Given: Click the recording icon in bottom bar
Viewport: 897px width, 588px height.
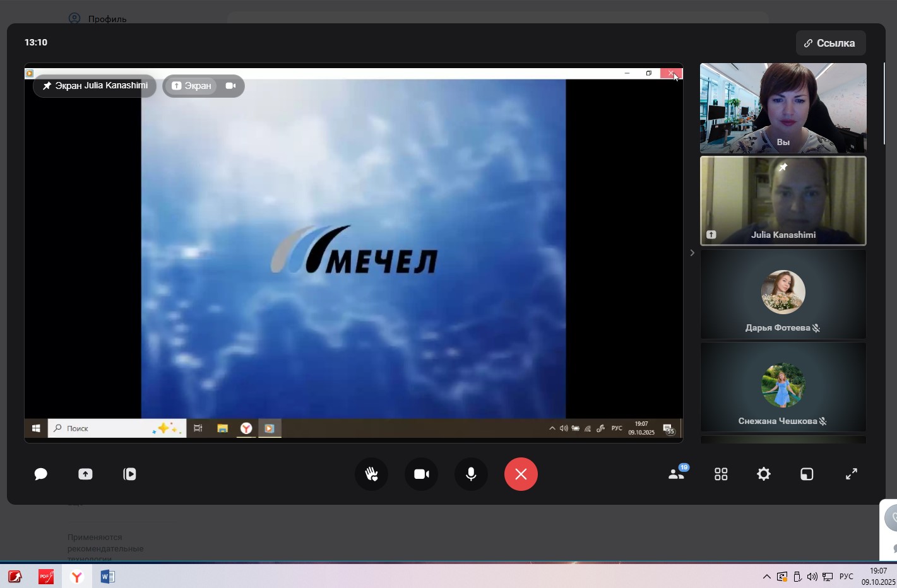Looking at the screenshot, I should 129,474.
